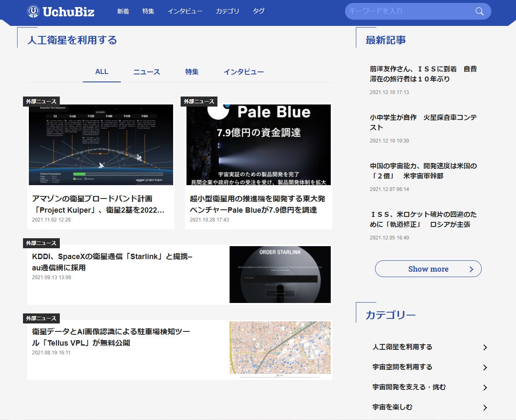Click the date 2021.09.13 13:06
Viewport: 516px width, 420px height.
[x=51, y=277]
